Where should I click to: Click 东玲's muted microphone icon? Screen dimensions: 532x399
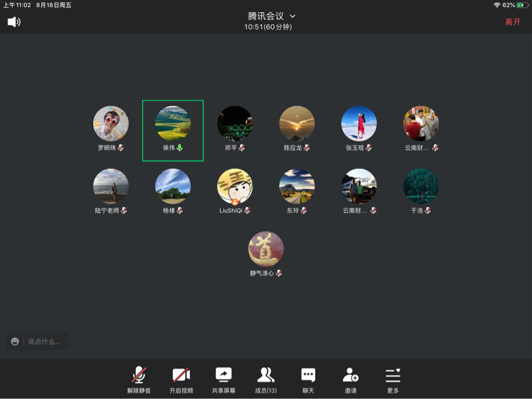(x=304, y=211)
